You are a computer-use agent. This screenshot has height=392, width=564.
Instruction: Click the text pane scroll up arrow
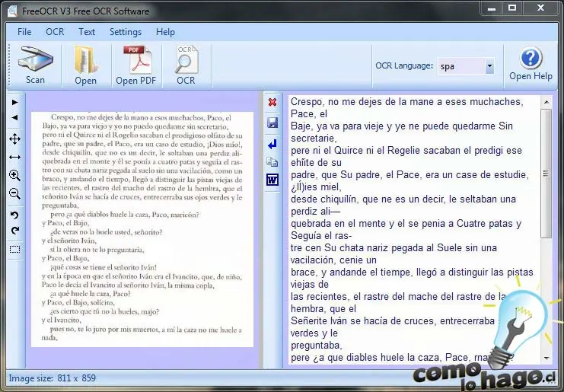(x=546, y=102)
